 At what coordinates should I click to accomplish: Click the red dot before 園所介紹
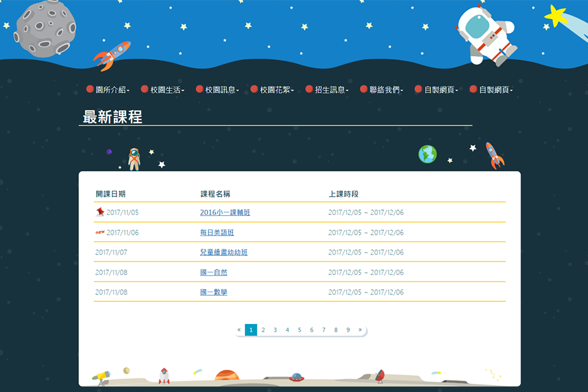[x=89, y=89]
